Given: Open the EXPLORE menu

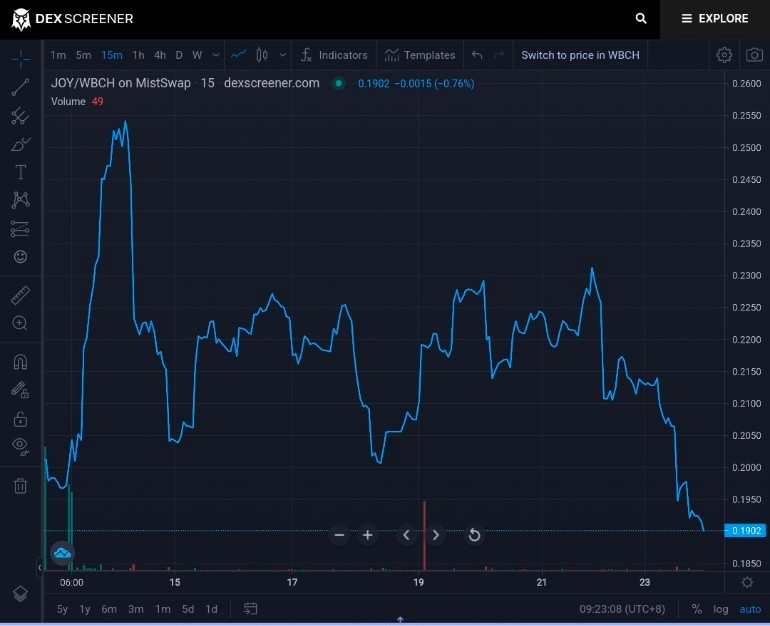Looking at the screenshot, I should [x=715, y=19].
